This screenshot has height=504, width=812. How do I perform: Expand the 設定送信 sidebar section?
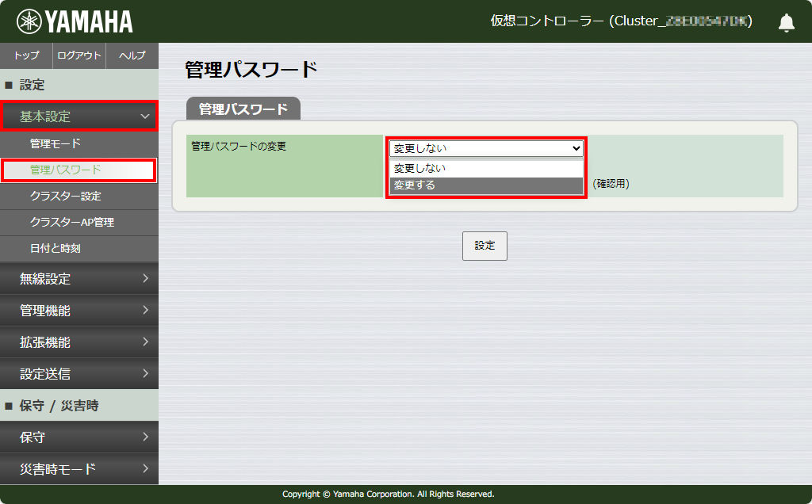[x=79, y=373]
